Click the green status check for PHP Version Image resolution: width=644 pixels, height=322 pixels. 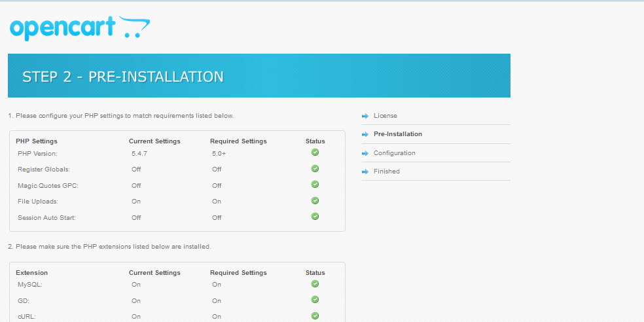315,152
